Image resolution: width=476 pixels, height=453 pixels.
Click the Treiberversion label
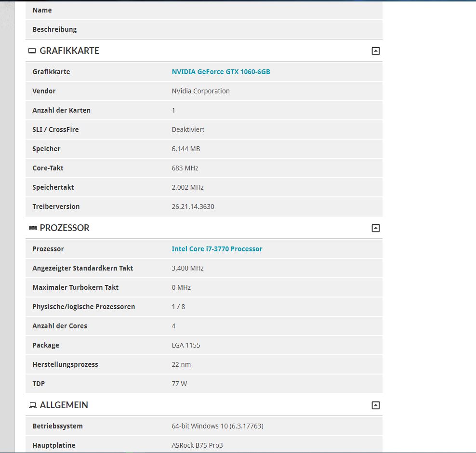click(x=56, y=207)
